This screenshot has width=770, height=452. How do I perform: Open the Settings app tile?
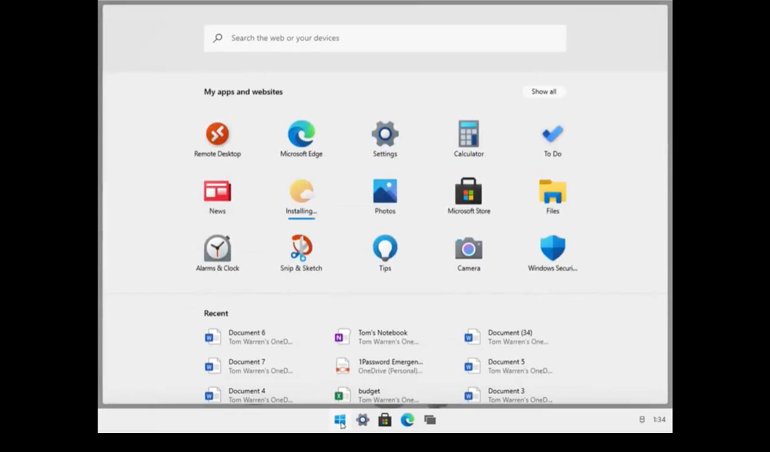pyautogui.click(x=385, y=134)
